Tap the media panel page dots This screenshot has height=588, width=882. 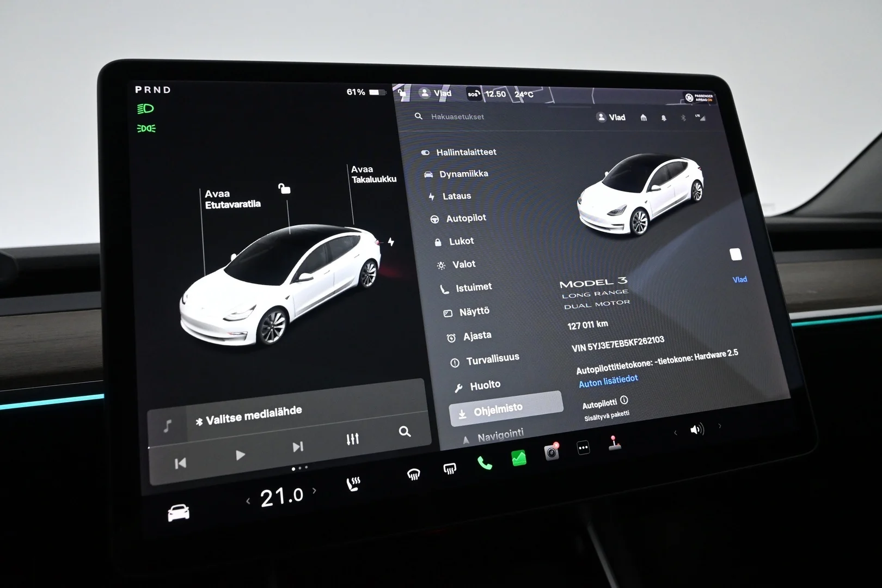[x=299, y=468]
